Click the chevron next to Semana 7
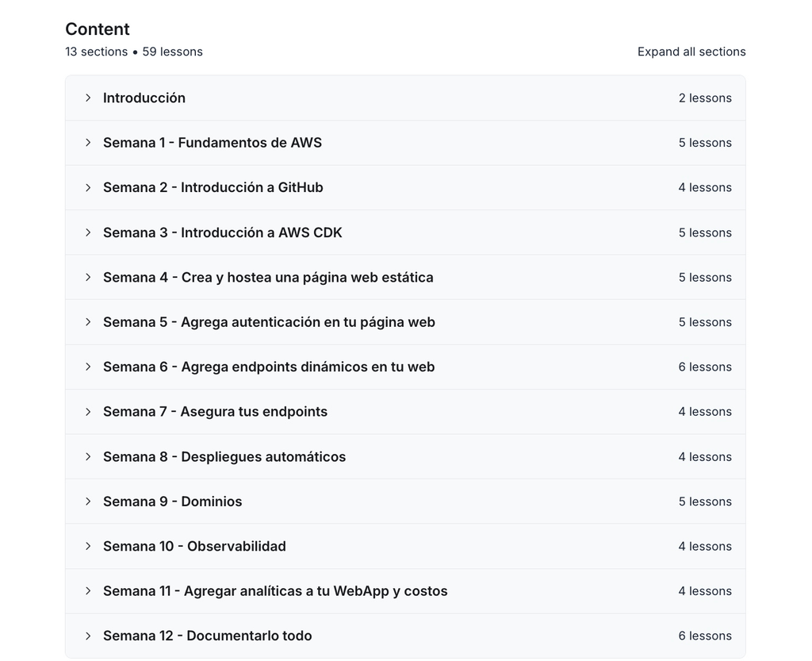Screen dimensions: 812x661 pyautogui.click(x=88, y=412)
